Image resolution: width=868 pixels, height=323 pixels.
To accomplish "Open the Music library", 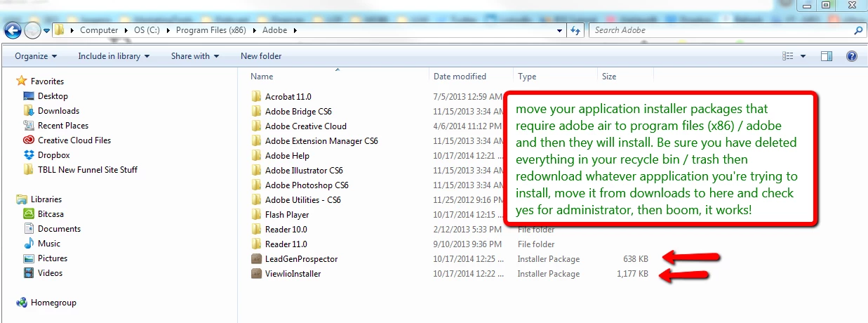I will click(49, 244).
